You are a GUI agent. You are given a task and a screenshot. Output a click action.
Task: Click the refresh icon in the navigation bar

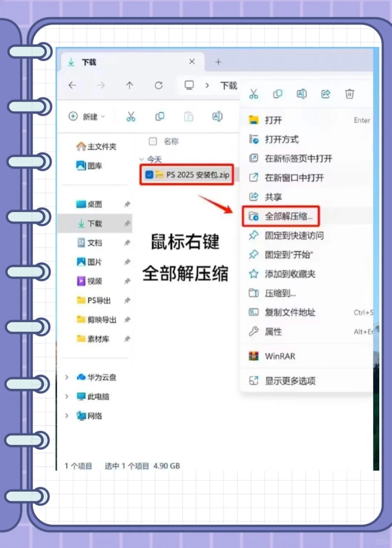point(159,86)
